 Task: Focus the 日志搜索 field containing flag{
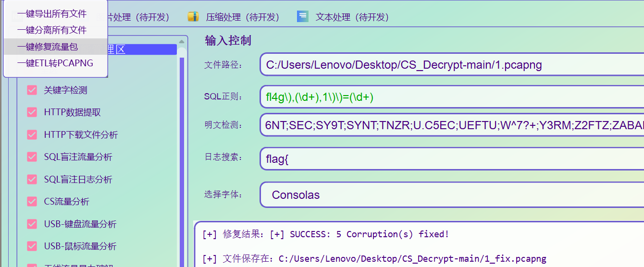(452, 158)
